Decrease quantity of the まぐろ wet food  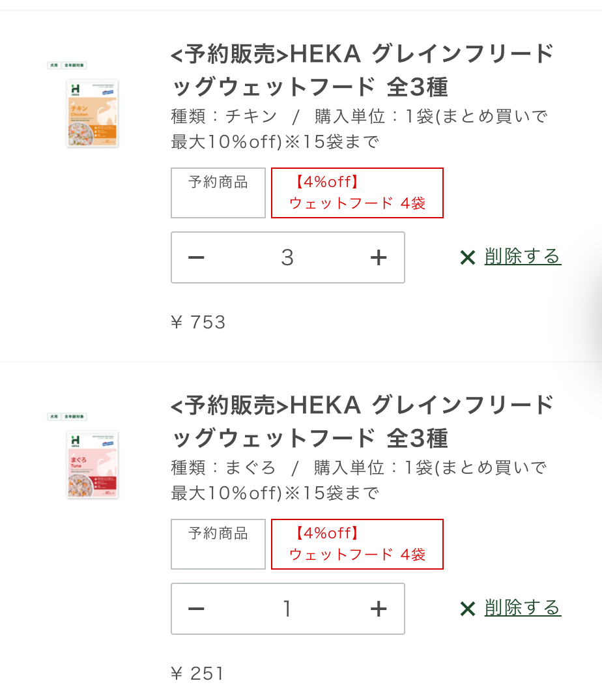coord(196,609)
